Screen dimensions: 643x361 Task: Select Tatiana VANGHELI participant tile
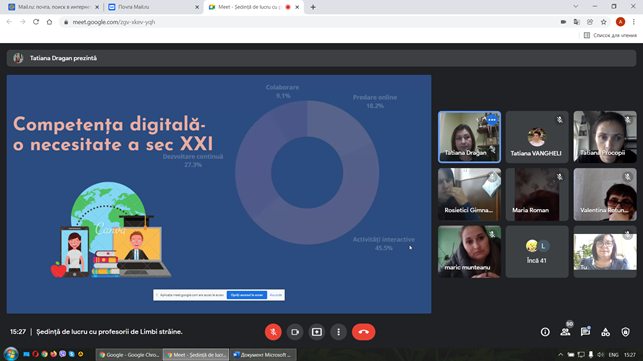(x=537, y=137)
